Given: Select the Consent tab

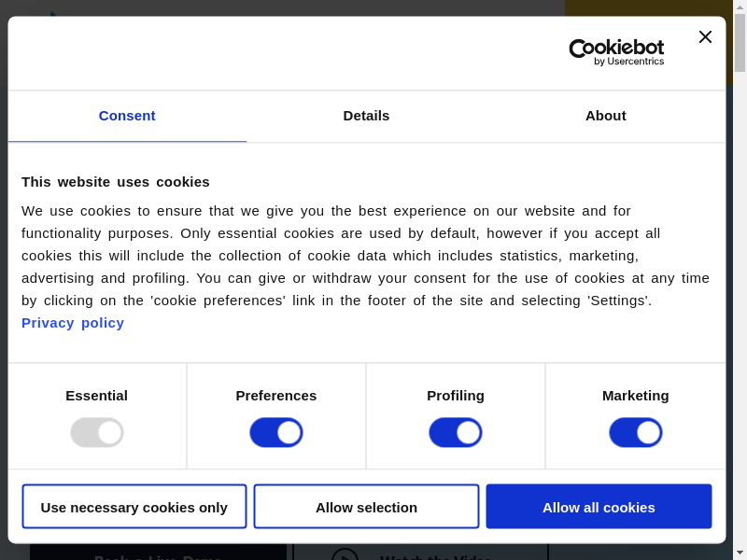Looking at the screenshot, I should [x=127, y=116].
